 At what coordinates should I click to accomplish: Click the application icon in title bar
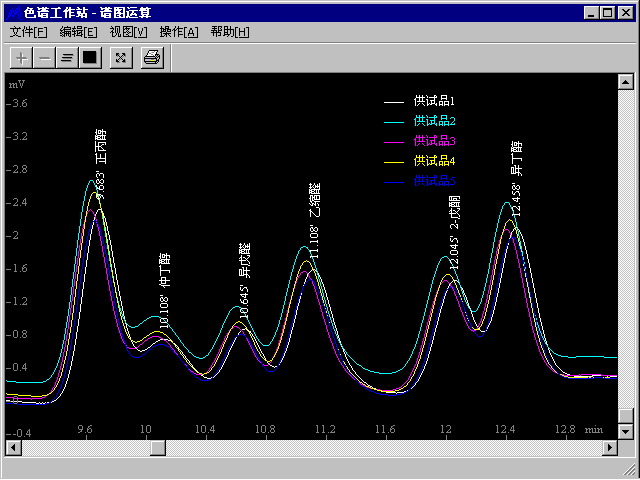coord(14,13)
